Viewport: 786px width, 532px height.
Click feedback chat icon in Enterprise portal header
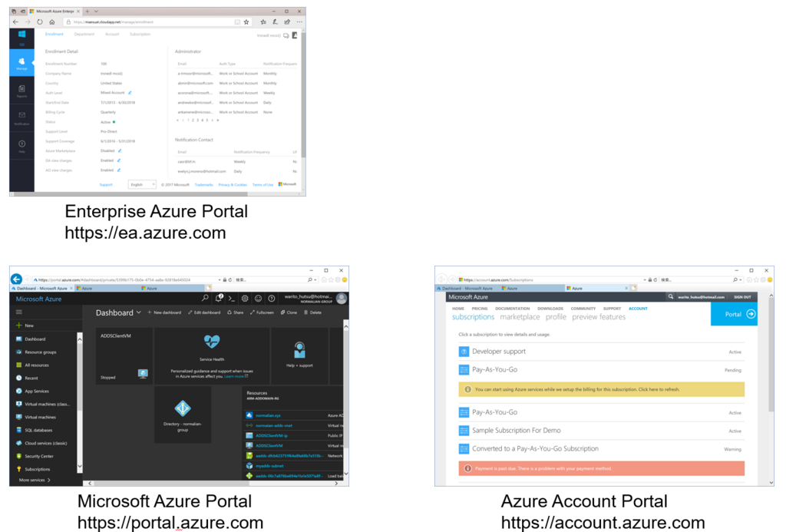point(286,35)
